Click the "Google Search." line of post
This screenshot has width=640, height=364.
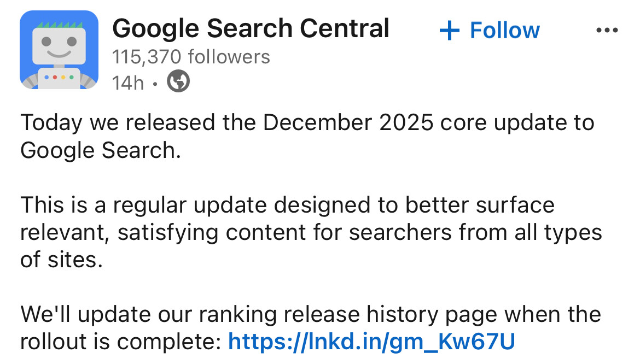tap(101, 150)
